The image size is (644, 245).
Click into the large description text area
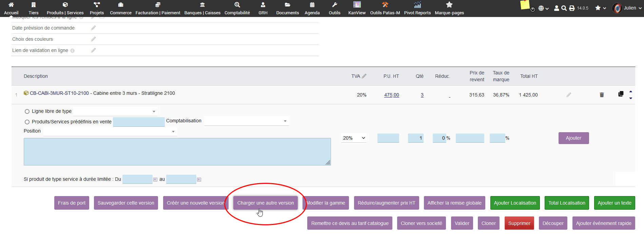[x=177, y=152]
